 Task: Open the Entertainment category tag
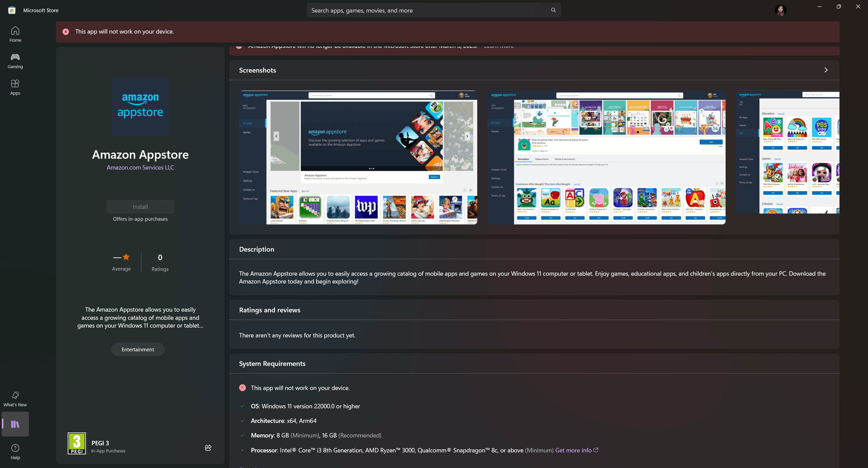click(138, 349)
